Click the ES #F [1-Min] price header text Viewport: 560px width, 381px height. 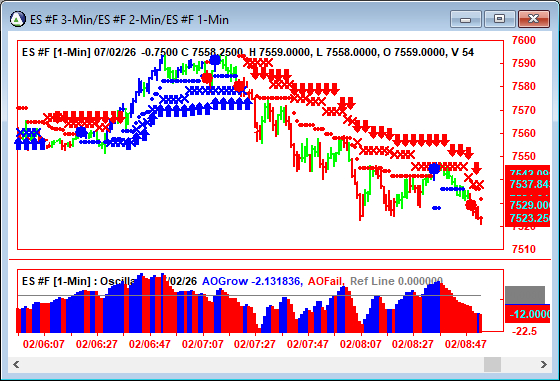[x=248, y=52]
